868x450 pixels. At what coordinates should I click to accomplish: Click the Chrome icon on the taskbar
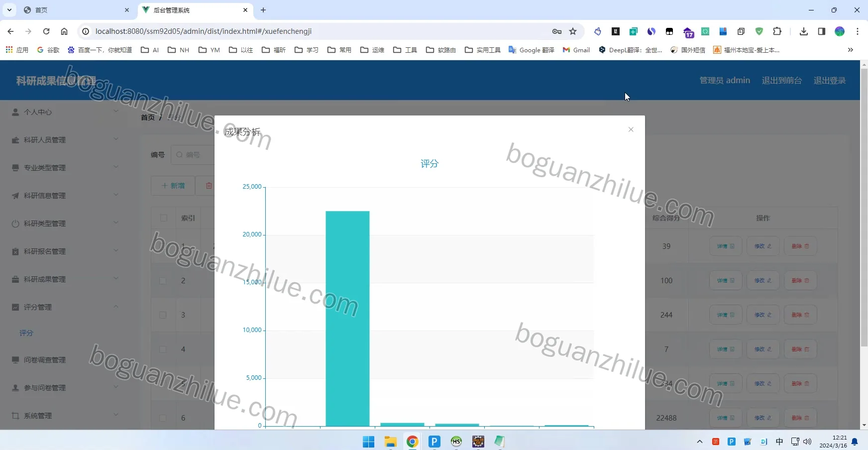[x=412, y=442]
